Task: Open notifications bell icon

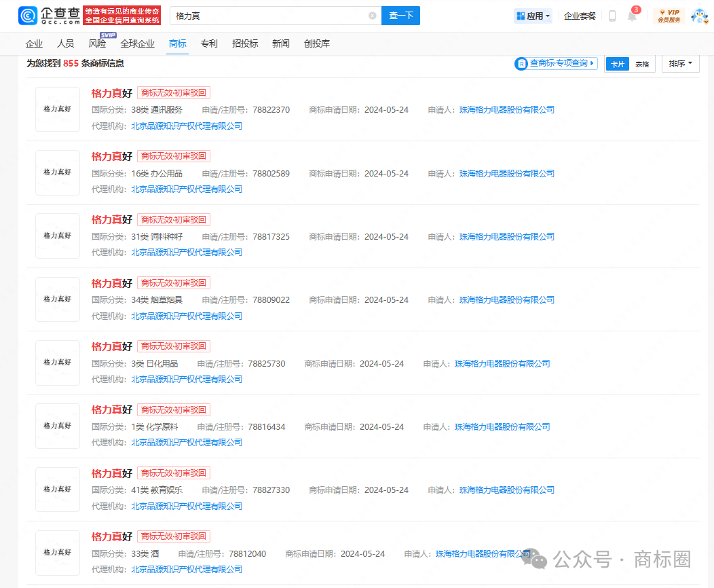Action: 632,16
